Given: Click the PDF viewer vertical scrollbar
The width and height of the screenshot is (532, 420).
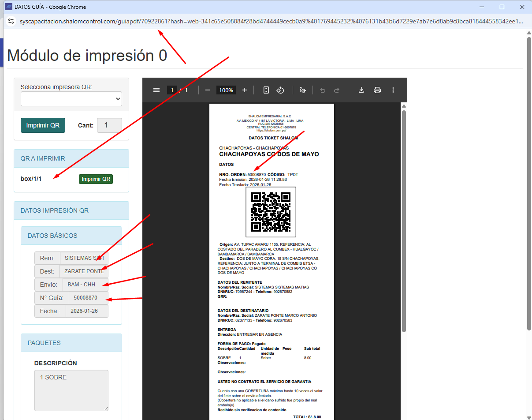Looking at the screenshot, I should click(404, 221).
